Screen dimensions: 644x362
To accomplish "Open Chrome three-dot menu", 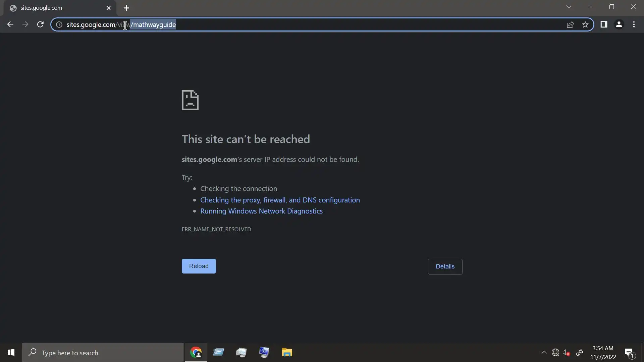I will tap(634, 24).
